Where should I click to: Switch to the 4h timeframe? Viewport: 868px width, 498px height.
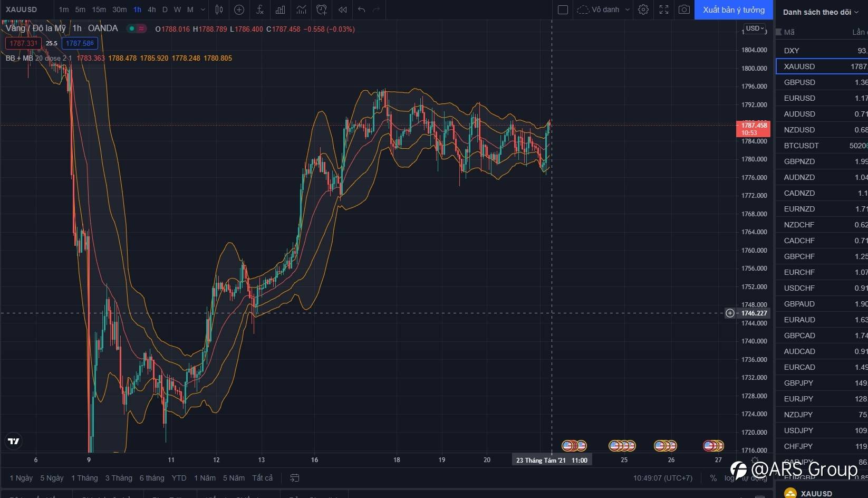point(151,9)
